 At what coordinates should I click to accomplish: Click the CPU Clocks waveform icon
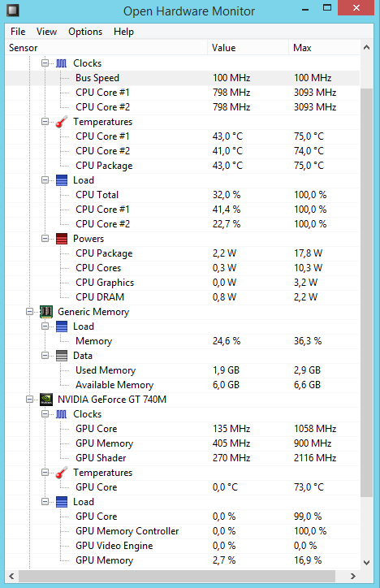[x=62, y=63]
